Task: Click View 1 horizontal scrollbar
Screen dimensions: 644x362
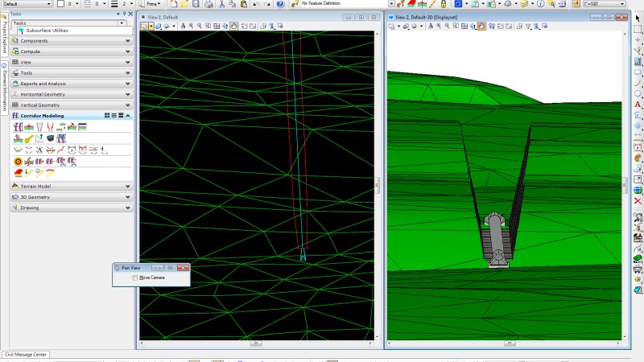Action: click(x=256, y=343)
